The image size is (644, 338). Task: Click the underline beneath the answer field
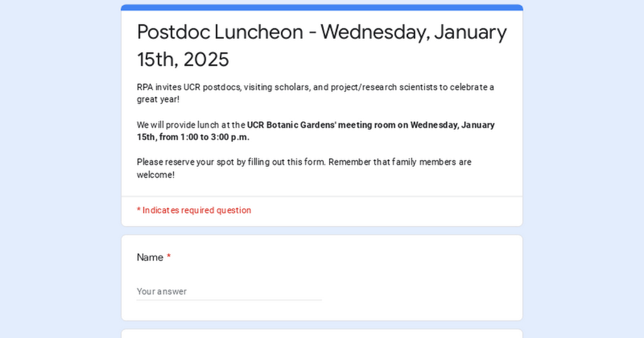coord(229,300)
